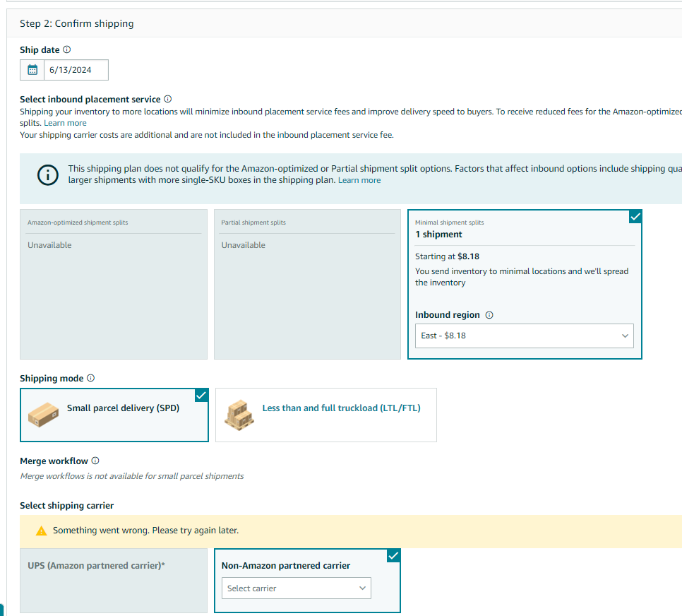
Task: Click the 'Select shipping carrier' heading
Action: (x=66, y=505)
